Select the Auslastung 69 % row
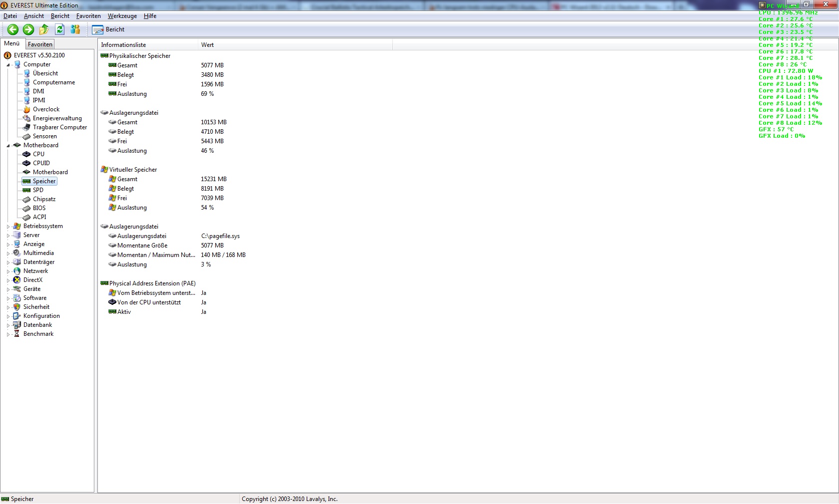Image resolution: width=839 pixels, height=504 pixels. tap(161, 94)
